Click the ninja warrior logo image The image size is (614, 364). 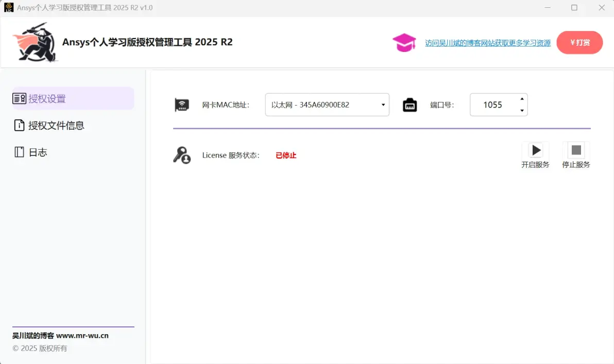[35, 42]
